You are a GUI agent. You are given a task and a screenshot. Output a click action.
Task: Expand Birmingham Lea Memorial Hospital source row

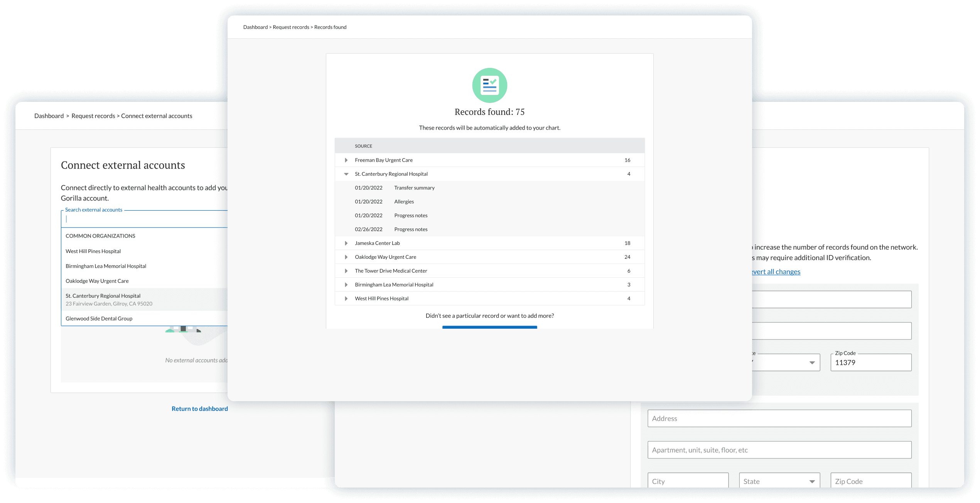346,285
